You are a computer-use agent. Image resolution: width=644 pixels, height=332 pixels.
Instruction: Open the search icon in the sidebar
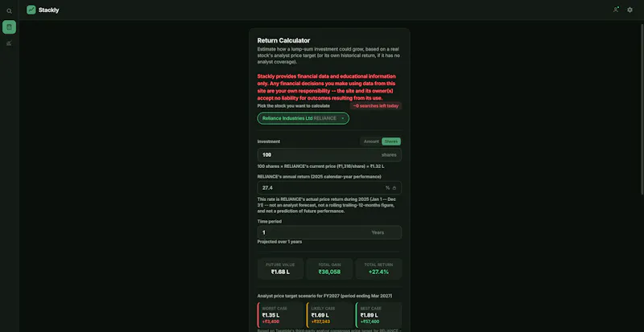9,11
